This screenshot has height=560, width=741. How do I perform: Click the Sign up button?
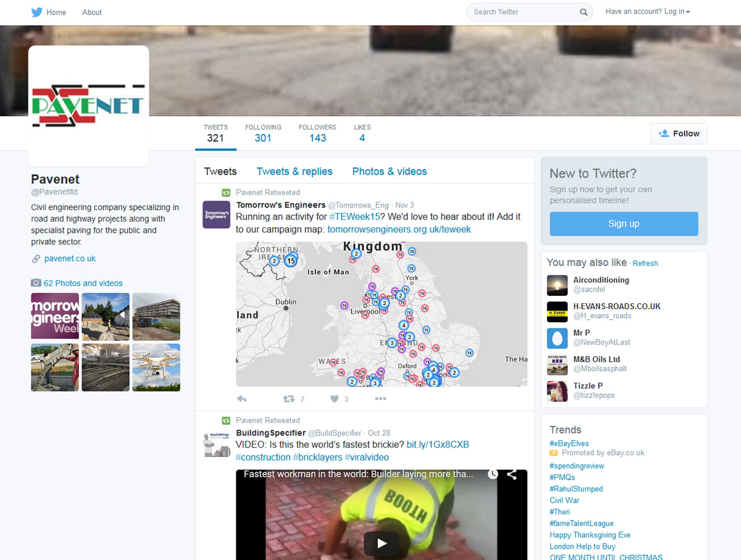(x=624, y=224)
